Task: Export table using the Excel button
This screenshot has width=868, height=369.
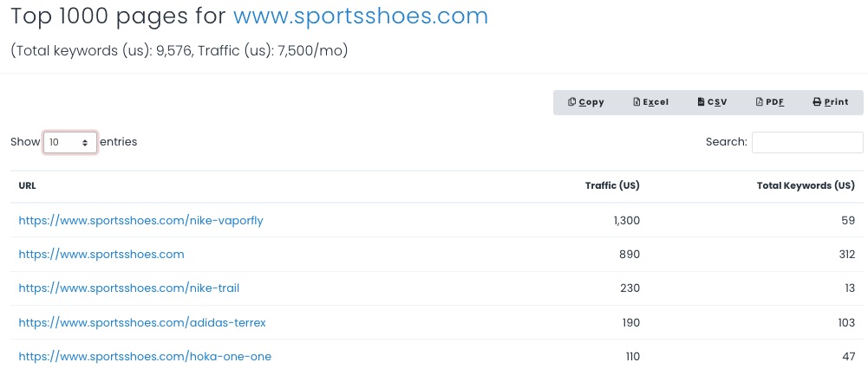Action: [x=650, y=102]
